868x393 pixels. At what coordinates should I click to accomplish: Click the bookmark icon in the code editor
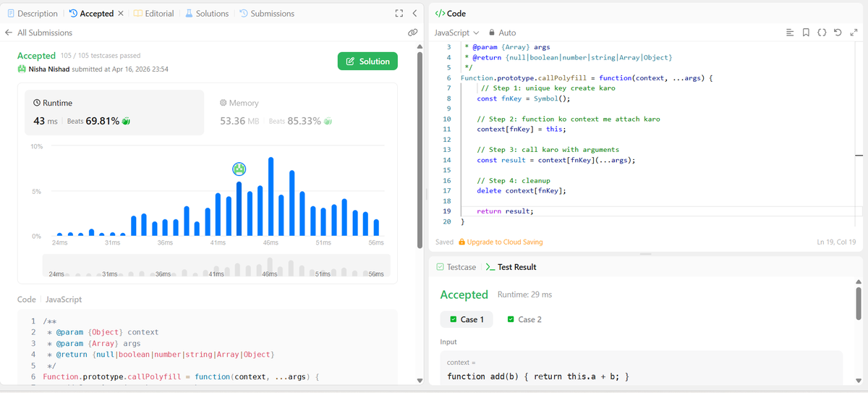[806, 33]
